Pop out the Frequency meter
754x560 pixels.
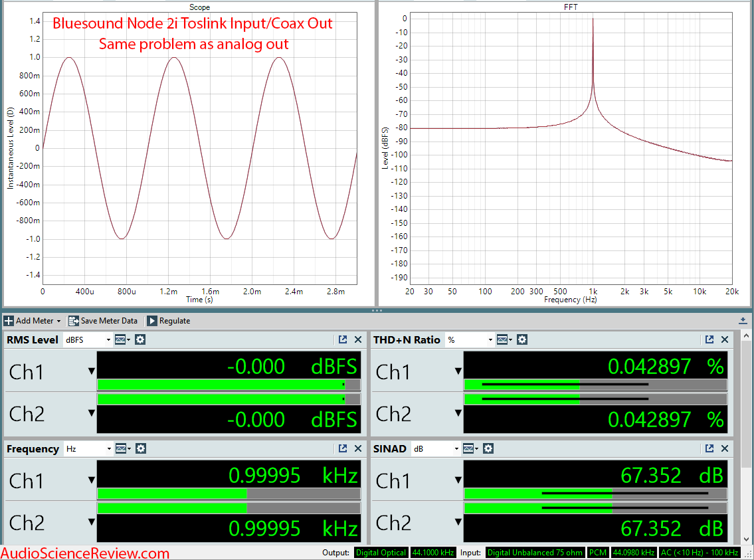click(343, 448)
